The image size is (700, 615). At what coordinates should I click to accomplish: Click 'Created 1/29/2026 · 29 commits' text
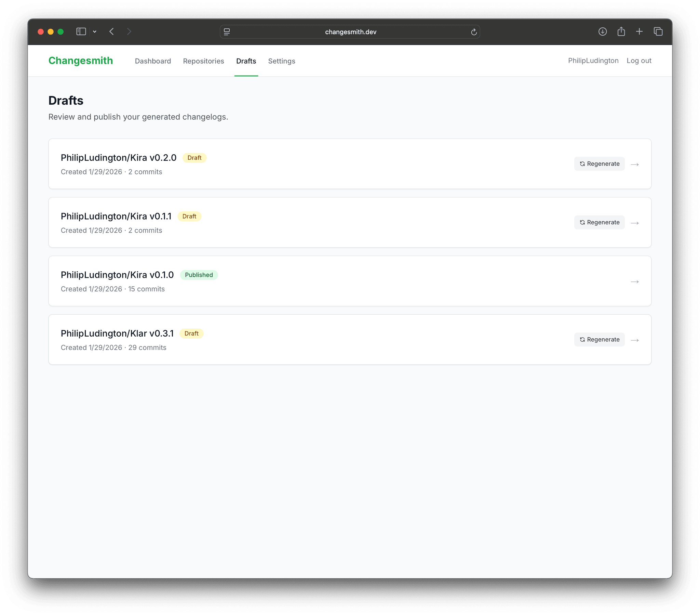pyautogui.click(x=113, y=348)
